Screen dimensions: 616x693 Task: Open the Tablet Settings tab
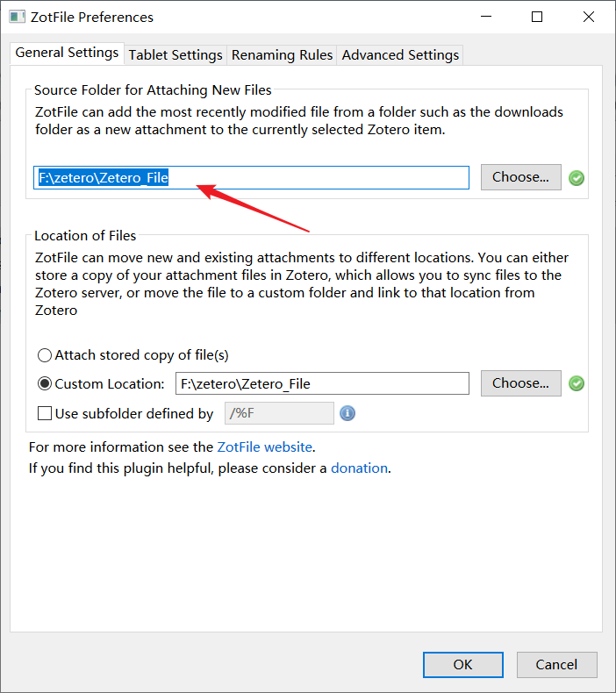point(175,55)
